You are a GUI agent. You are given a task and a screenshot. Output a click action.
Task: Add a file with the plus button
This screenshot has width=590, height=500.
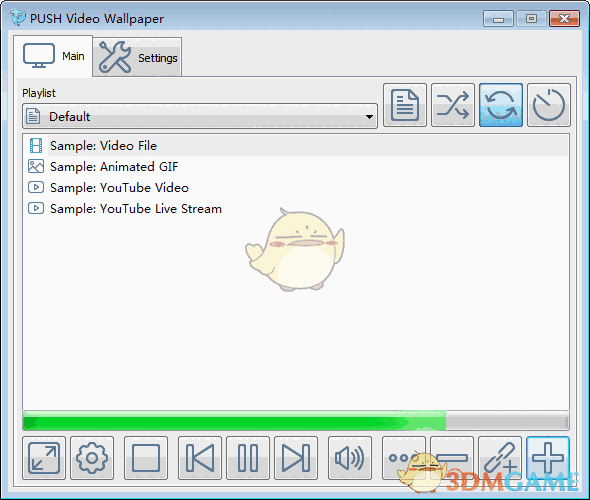548,458
